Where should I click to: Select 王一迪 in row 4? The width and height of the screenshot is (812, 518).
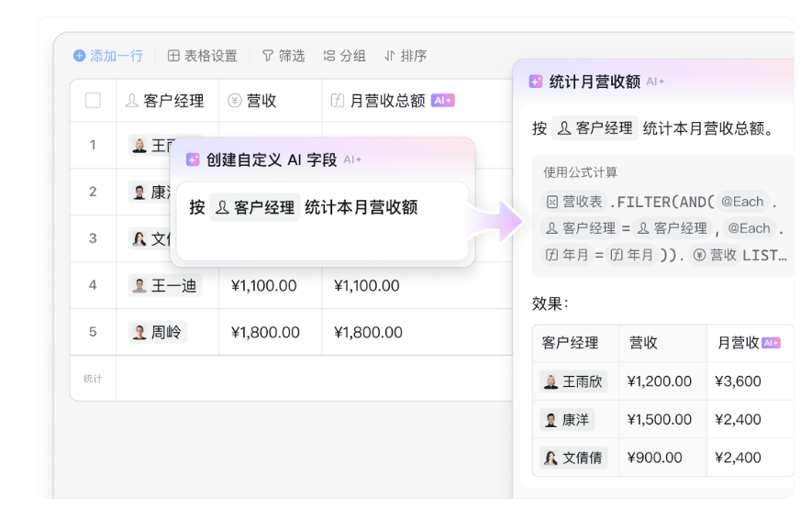click(165, 285)
